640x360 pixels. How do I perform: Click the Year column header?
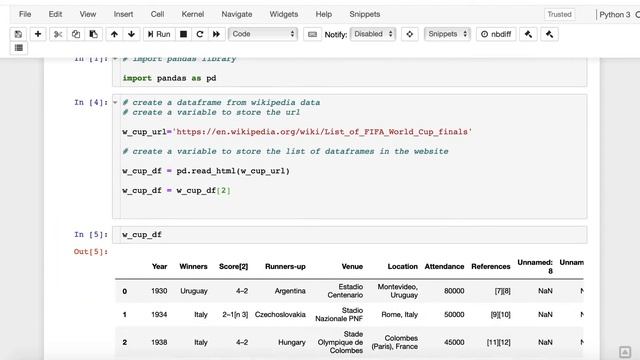pos(159,267)
